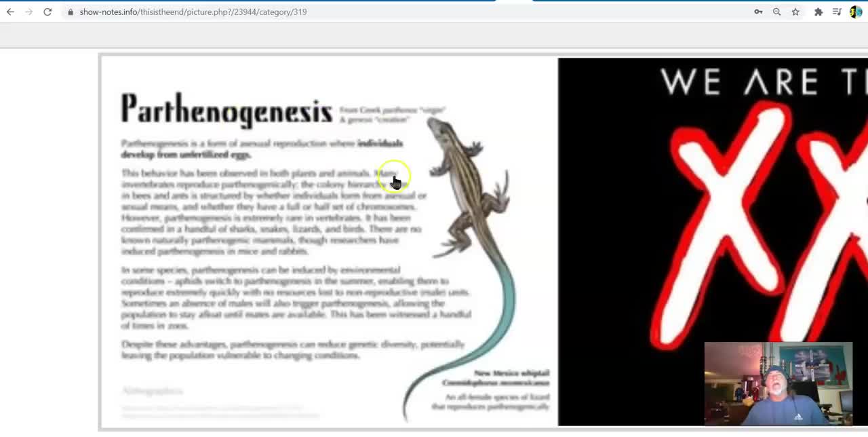Open the zoom magnifier control
This screenshot has width=868, height=437.
click(776, 12)
